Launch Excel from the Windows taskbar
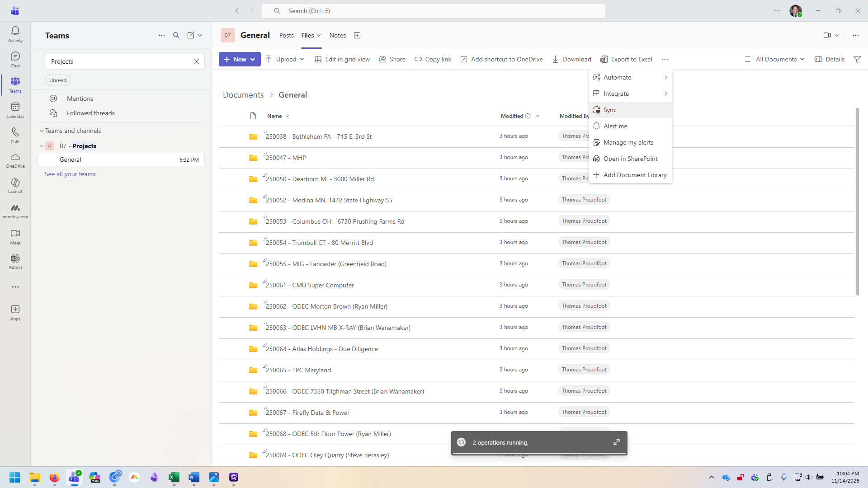Image resolution: width=868 pixels, height=488 pixels. click(174, 478)
